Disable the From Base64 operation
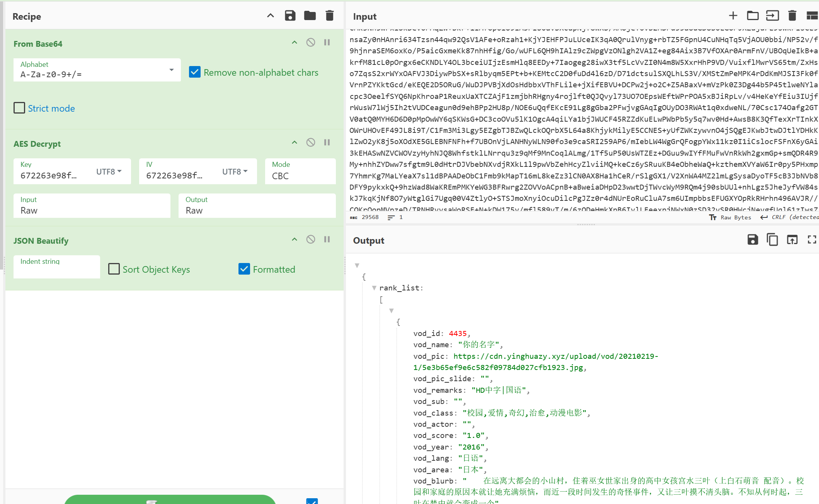The image size is (819, 504). (310, 42)
